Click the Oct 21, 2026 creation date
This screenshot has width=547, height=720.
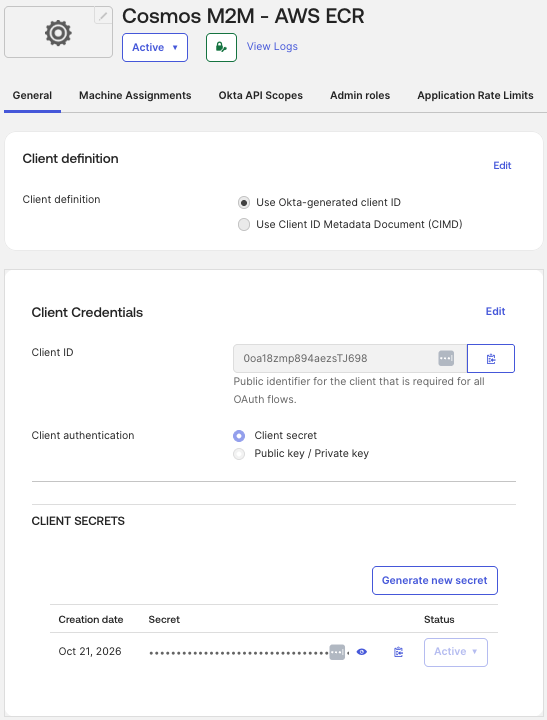90,652
